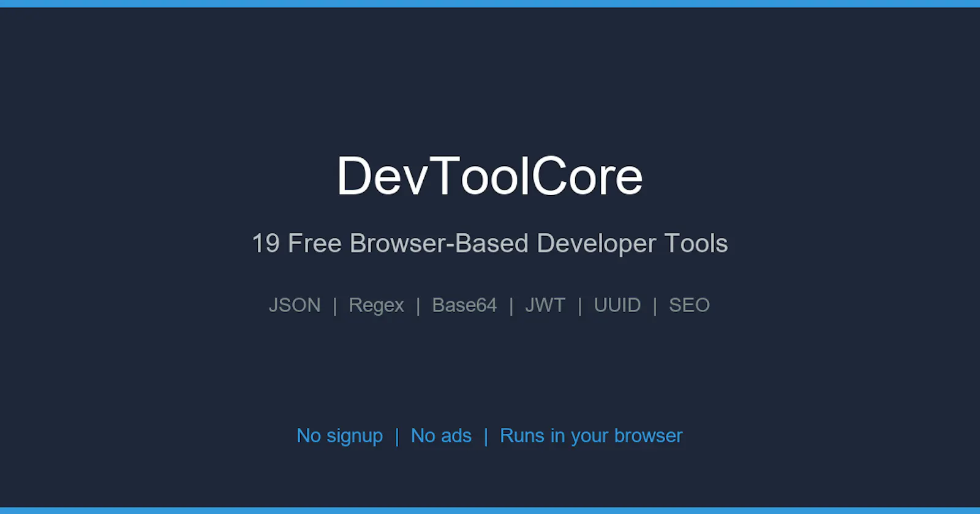Image resolution: width=980 pixels, height=514 pixels.
Task: Click the '19 Free Browser-Based Developer Tools' subtitle
Action: 490,244
